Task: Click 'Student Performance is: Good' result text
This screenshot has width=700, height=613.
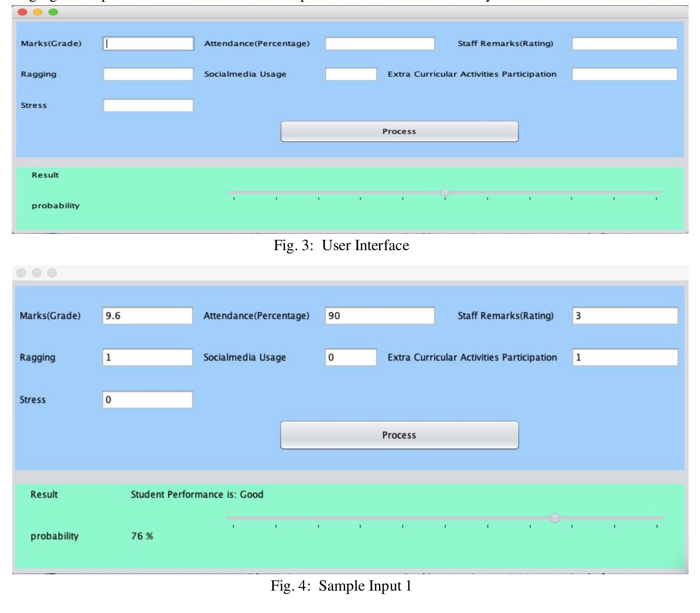Action: click(197, 494)
